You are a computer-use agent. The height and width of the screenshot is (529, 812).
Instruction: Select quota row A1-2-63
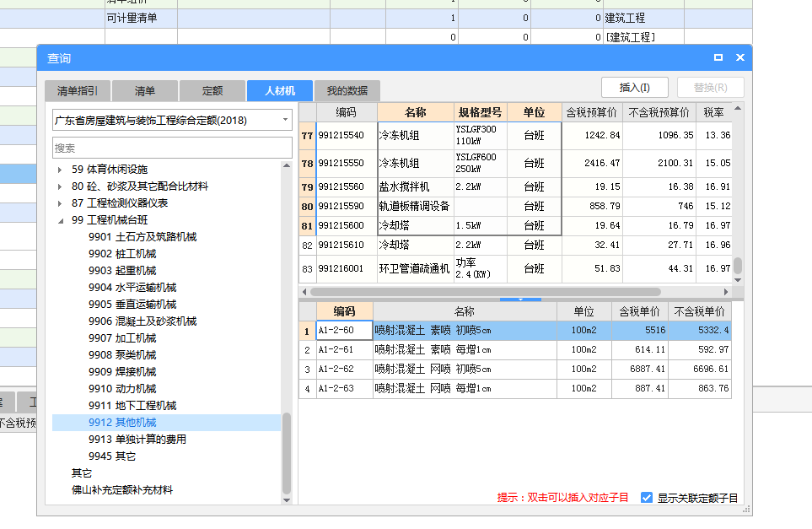515,389
